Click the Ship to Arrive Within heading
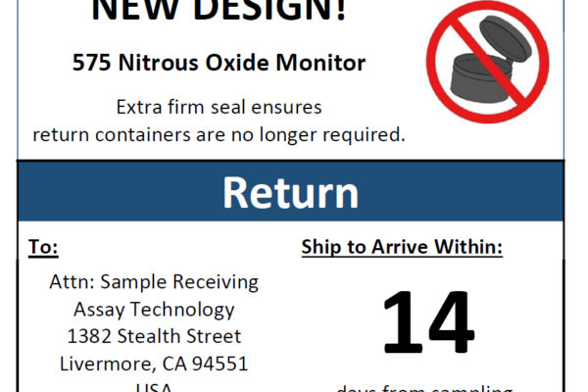 (402, 247)
